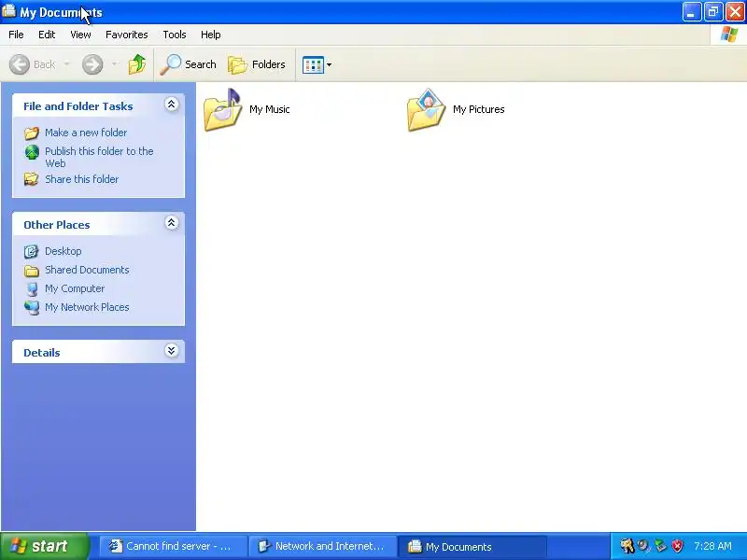Screen dimensions: 747x560
Task: Click the Publish to Web globe icon
Action: pos(32,152)
